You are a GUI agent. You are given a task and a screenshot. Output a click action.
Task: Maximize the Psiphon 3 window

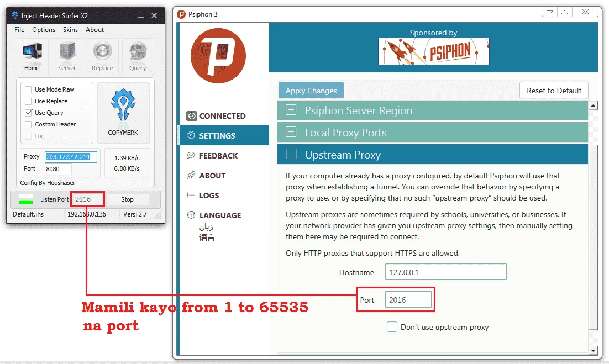click(x=564, y=12)
